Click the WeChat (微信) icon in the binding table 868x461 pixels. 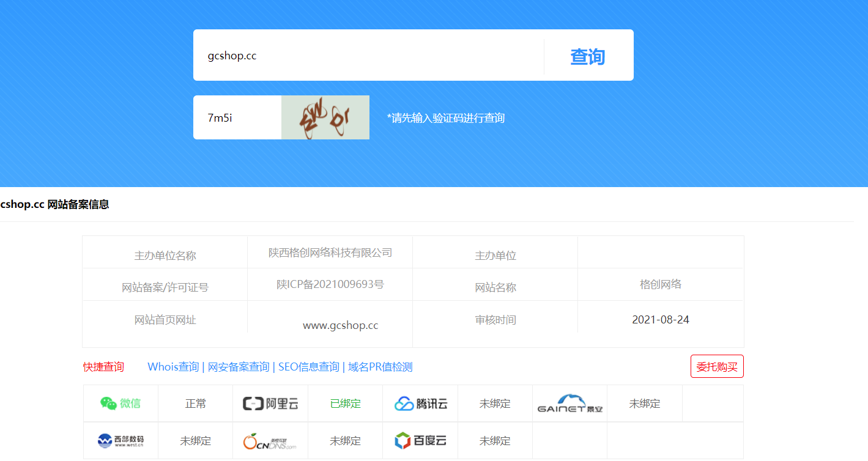121,404
